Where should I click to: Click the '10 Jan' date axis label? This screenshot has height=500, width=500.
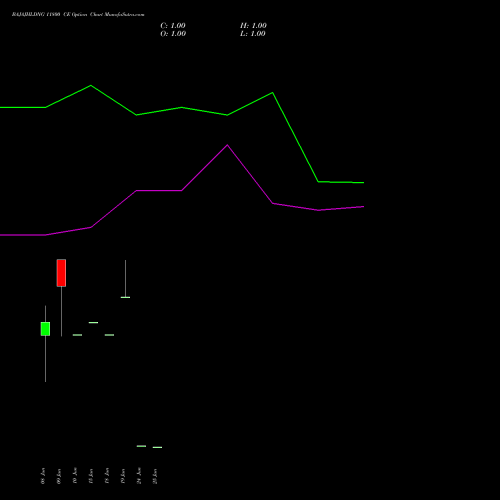point(75,476)
